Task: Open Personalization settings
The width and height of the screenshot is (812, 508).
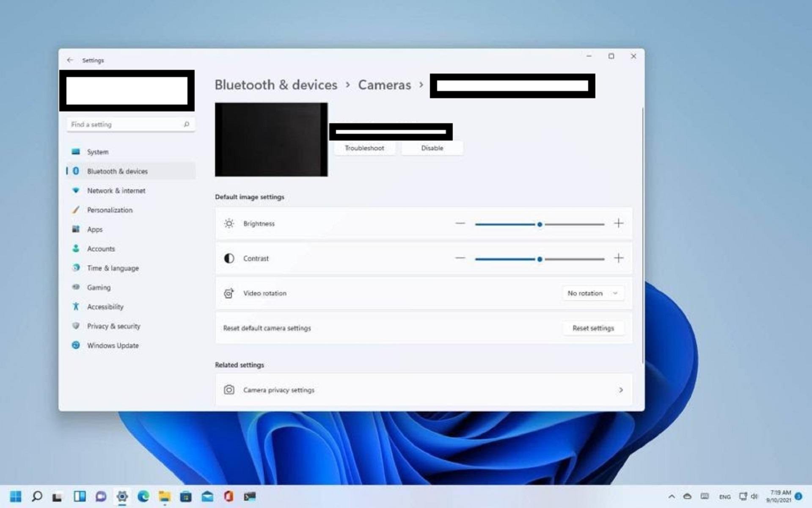Action: point(110,210)
